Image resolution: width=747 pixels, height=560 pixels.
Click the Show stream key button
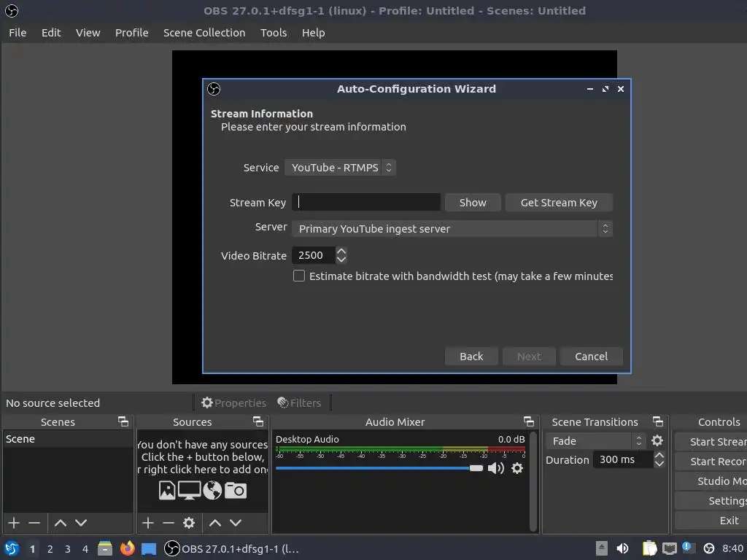pyautogui.click(x=473, y=203)
